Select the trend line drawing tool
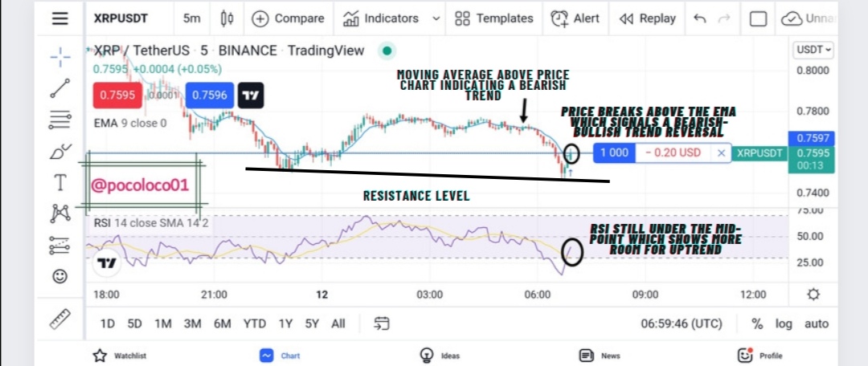The image size is (868, 366). pos(59,88)
